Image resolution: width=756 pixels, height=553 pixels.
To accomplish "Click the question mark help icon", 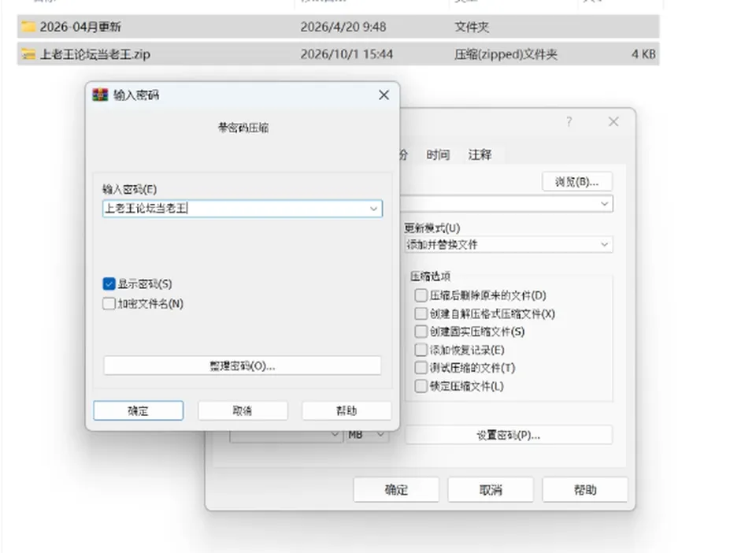I will (569, 121).
